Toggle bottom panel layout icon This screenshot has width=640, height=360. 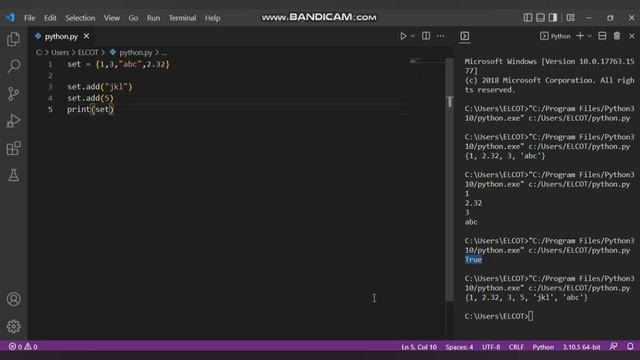click(x=540, y=18)
